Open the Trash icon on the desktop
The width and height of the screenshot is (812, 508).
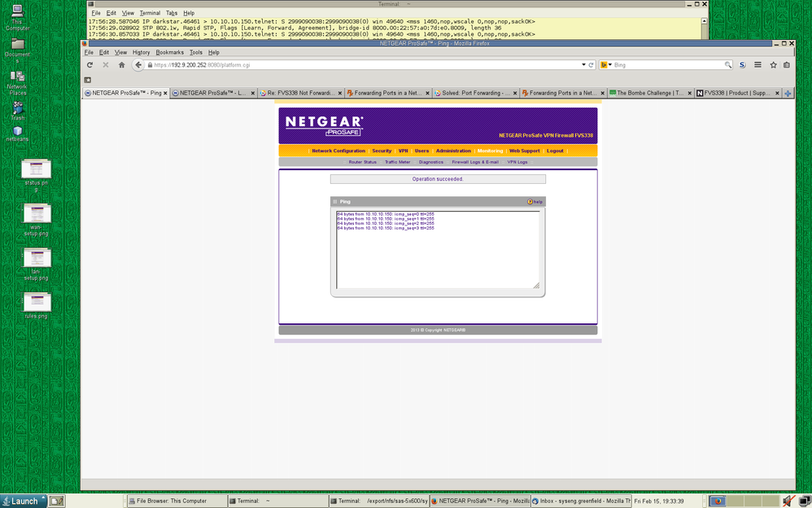pyautogui.click(x=16, y=106)
